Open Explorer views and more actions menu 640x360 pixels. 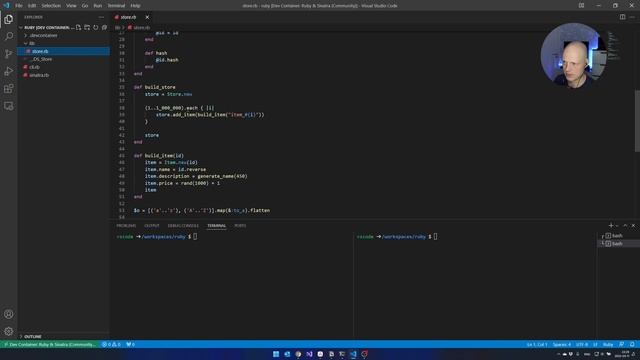pyautogui.click(x=101, y=17)
